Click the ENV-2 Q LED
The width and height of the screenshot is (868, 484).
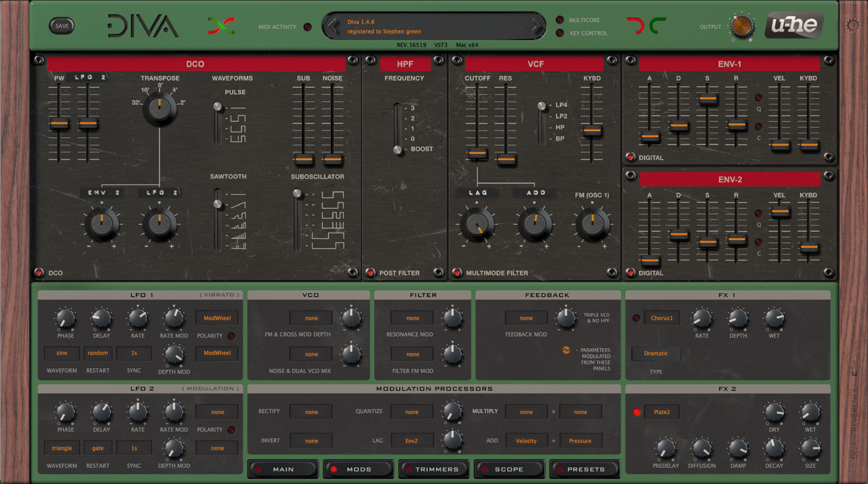(759, 213)
